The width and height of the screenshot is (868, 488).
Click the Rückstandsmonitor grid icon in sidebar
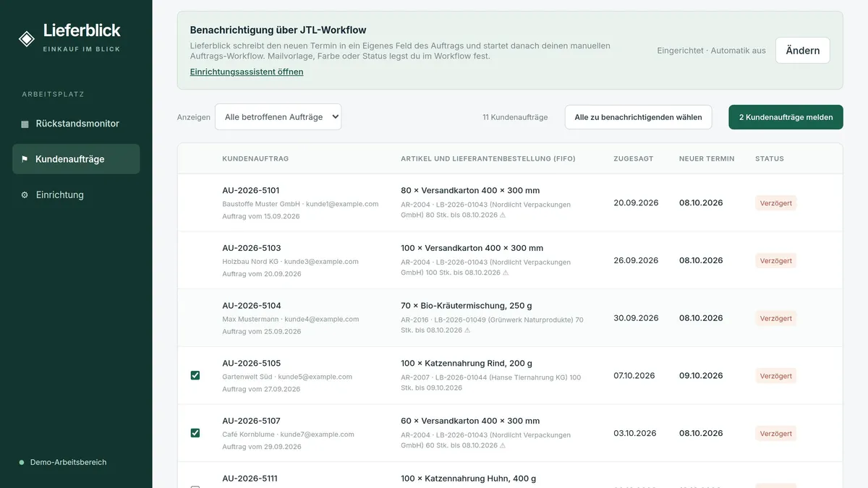pos(25,124)
